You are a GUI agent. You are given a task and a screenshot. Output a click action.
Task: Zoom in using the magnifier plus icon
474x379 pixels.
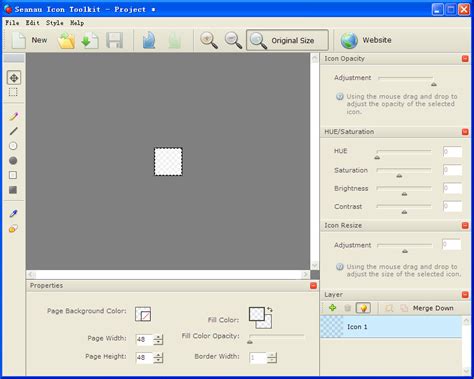click(x=209, y=41)
